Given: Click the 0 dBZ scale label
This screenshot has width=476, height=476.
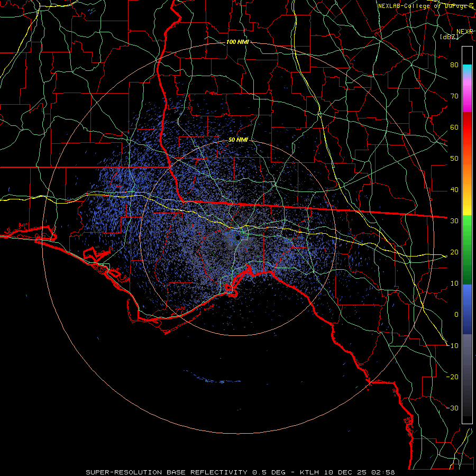Looking at the screenshot, I should pyautogui.click(x=456, y=315).
